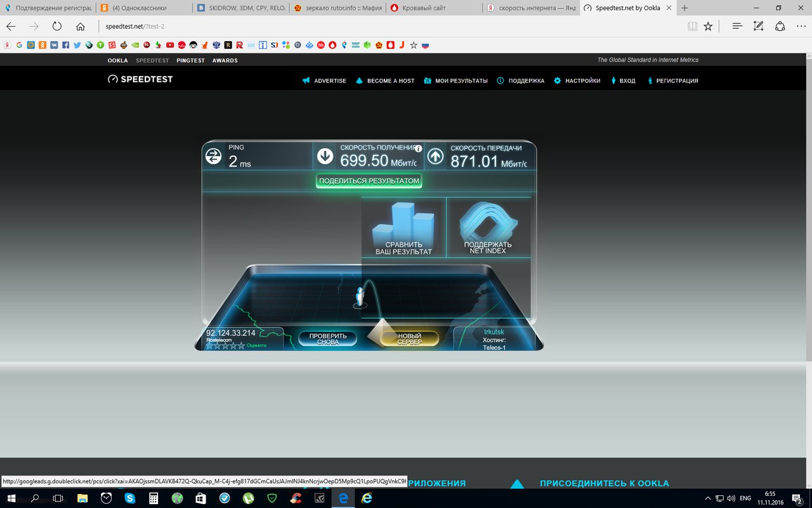Open reading view in Edge
The height and width of the screenshot is (508, 812).
click(x=692, y=26)
